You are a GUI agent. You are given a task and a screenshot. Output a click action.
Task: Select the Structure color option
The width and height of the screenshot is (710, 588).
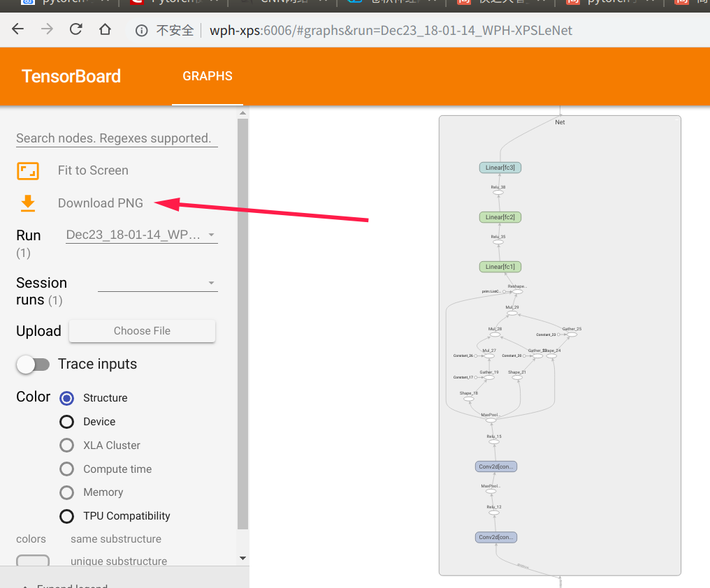pos(66,398)
